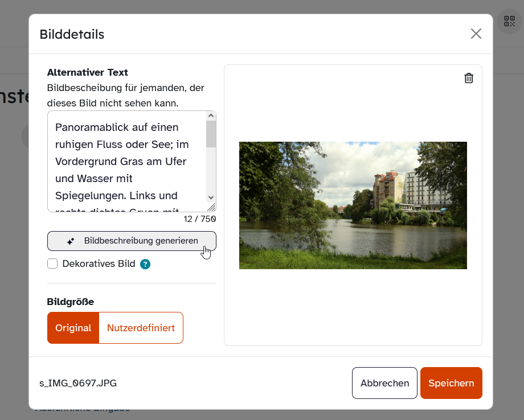Click the file name s_IMG_0697.JPG
This screenshot has height=420, width=524.
[x=78, y=383]
